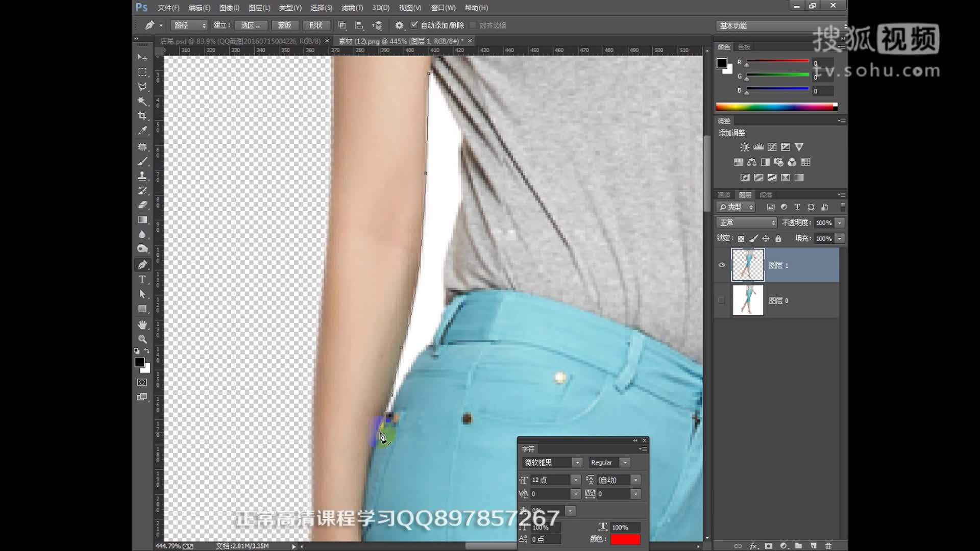Select the Path Selection tool
This screenshot has width=980, height=551.
[142, 294]
